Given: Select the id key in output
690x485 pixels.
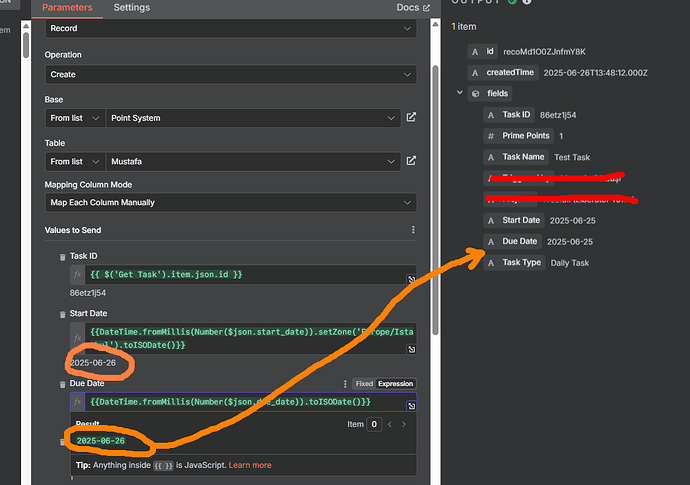Looking at the screenshot, I should click(x=483, y=51).
